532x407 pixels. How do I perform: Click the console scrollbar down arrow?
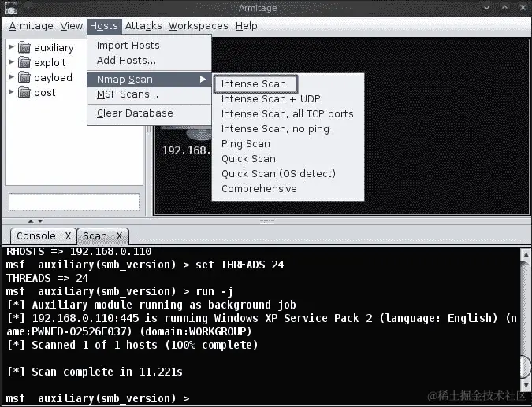point(526,385)
